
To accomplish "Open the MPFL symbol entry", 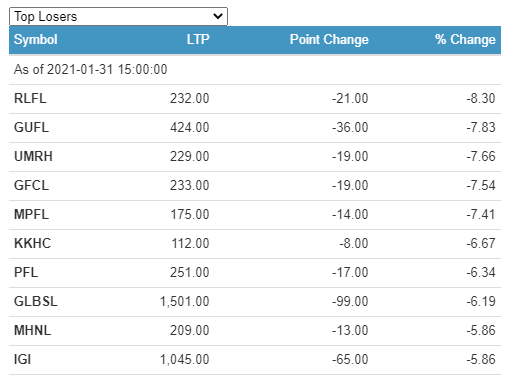I will pos(31,215).
